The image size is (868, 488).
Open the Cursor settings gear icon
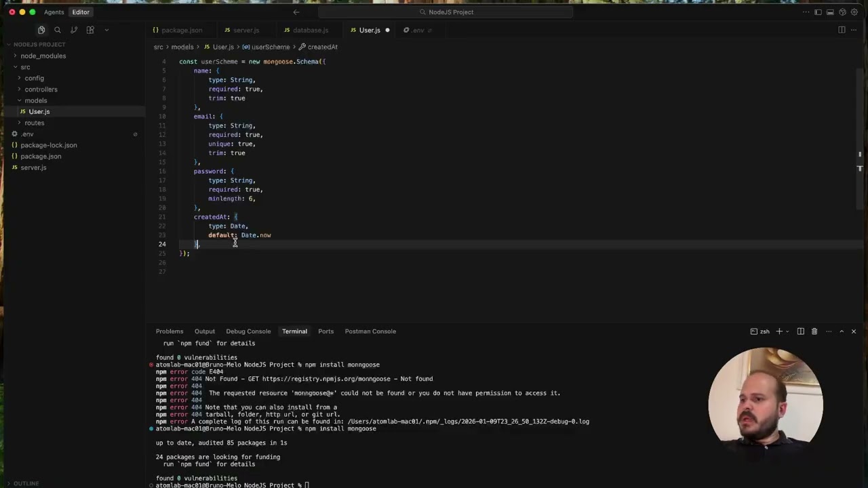(x=854, y=12)
